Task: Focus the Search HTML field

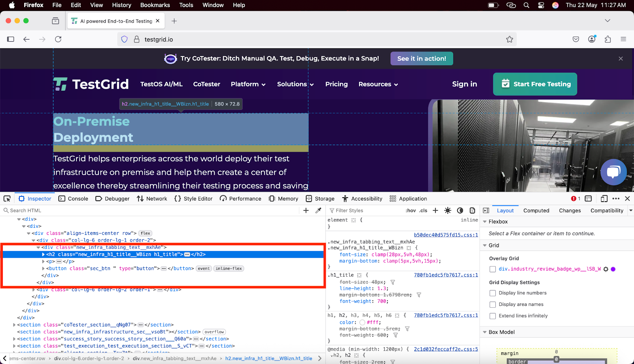Action: [151, 210]
